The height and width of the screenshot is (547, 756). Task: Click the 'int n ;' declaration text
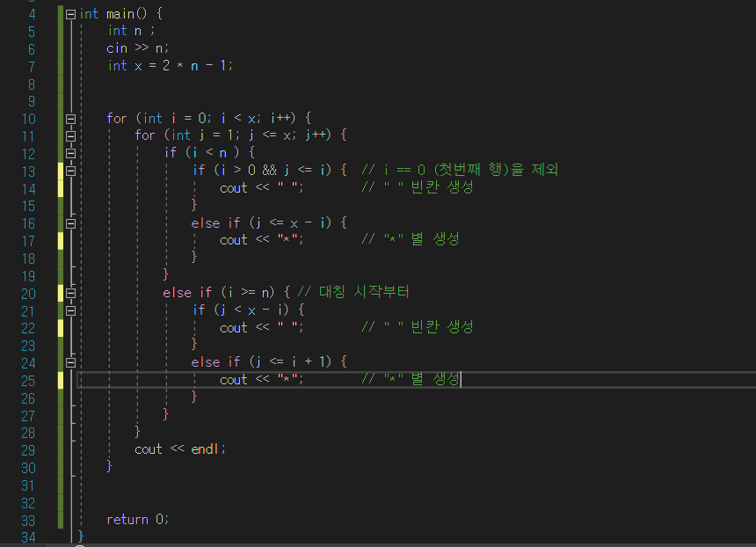131,31
